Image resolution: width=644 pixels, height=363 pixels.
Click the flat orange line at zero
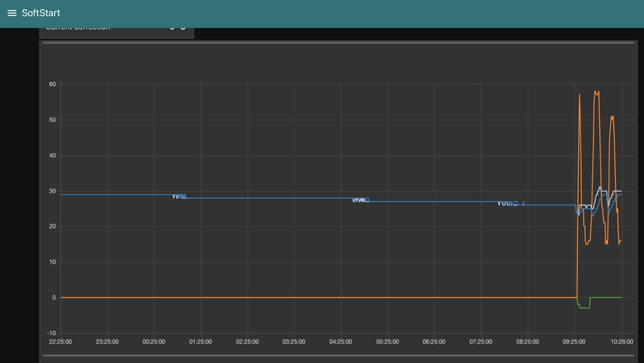pyautogui.click(x=319, y=297)
